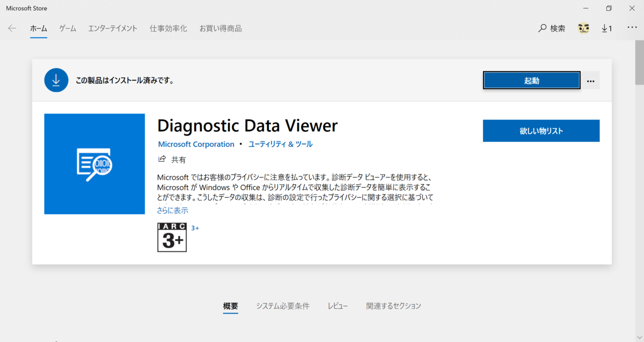Open the top-right more options ellipsis
644x342 pixels.
(x=632, y=28)
